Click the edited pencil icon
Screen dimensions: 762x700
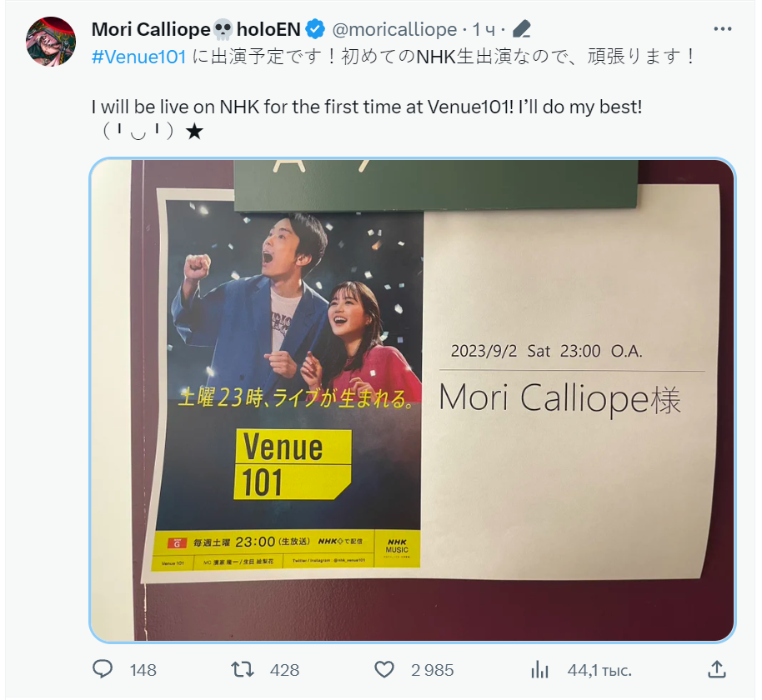[521, 29]
